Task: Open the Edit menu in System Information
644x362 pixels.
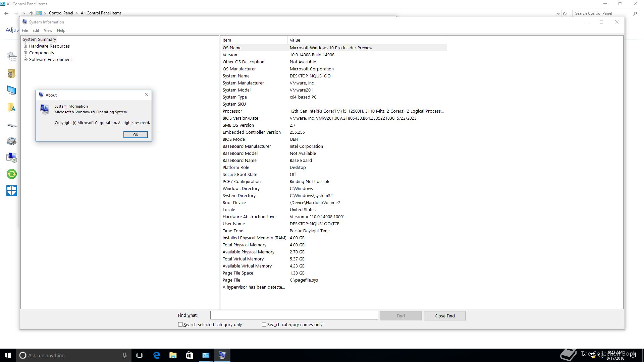Action: tap(36, 30)
